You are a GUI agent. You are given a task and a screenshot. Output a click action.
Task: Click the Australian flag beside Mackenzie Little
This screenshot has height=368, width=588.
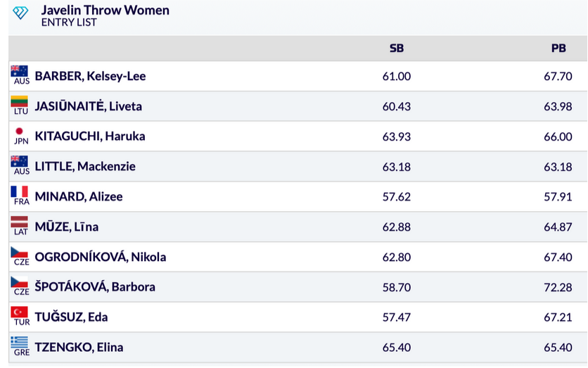(x=20, y=161)
